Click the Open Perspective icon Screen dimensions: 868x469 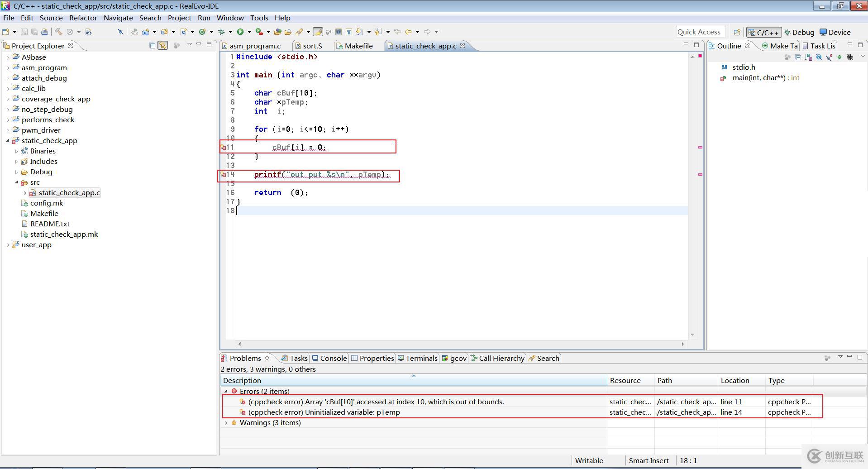point(737,32)
